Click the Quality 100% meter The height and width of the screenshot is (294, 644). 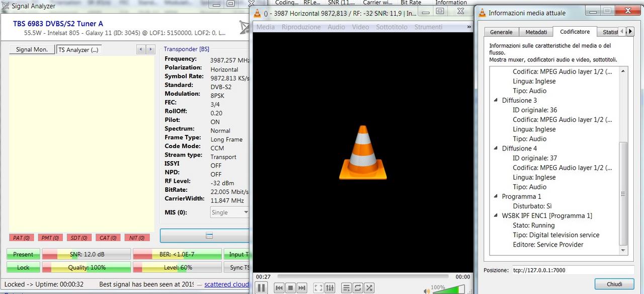tap(87, 267)
